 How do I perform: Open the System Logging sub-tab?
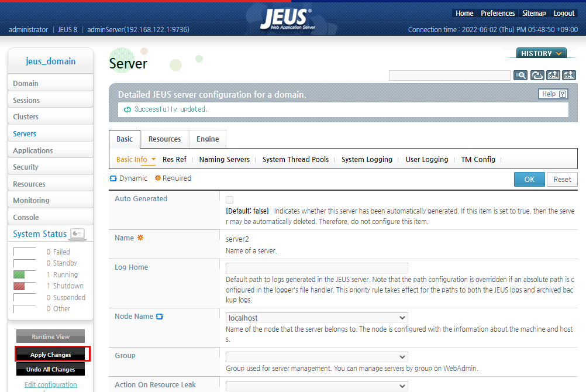[x=367, y=159]
